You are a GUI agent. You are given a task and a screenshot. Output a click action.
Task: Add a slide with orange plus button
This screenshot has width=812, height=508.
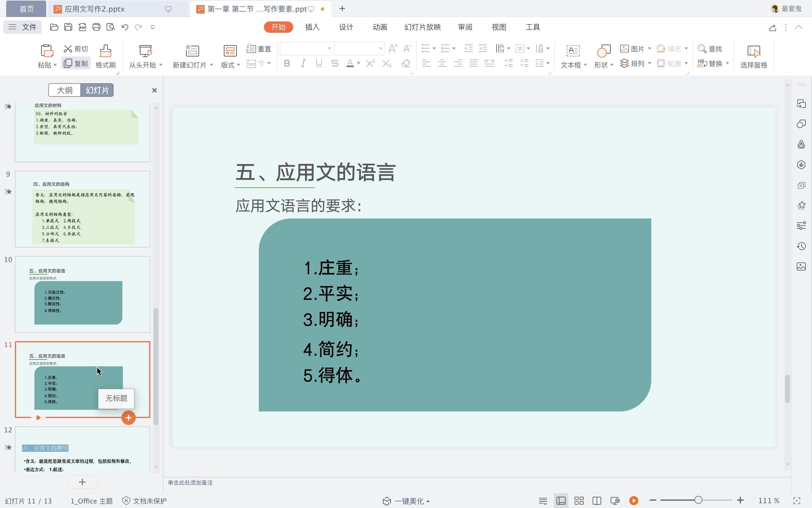pos(128,418)
